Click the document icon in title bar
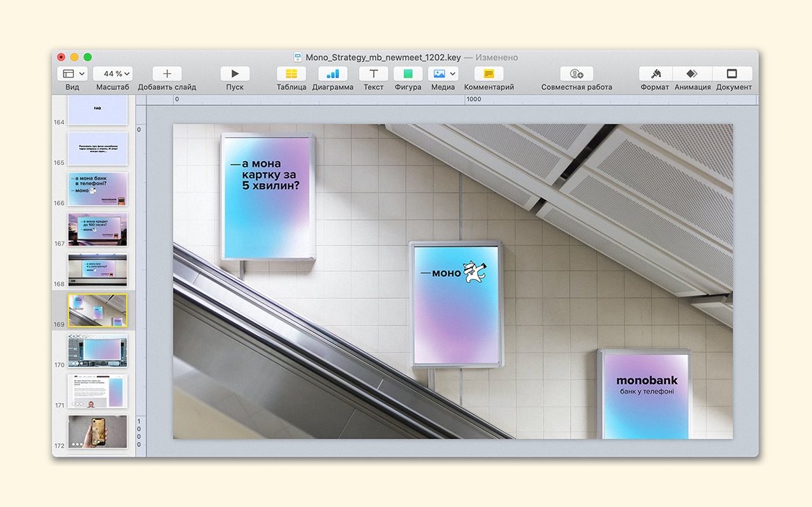 click(297, 57)
